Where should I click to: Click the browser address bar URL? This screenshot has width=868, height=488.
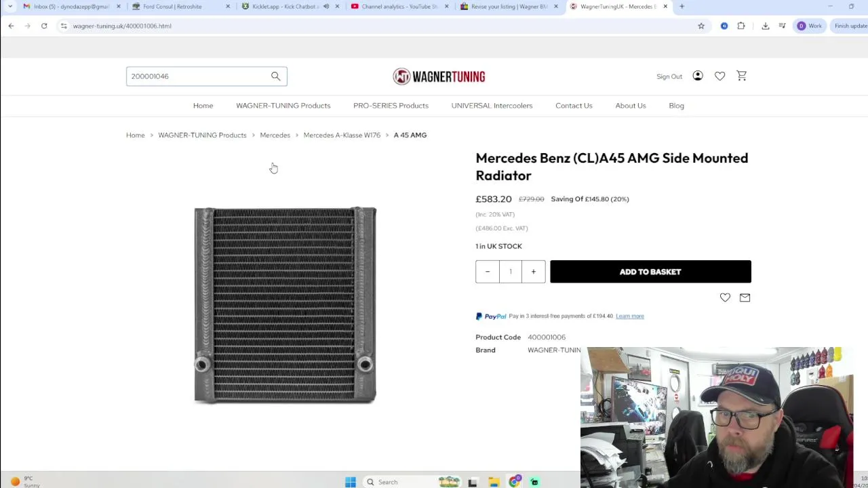(122, 26)
